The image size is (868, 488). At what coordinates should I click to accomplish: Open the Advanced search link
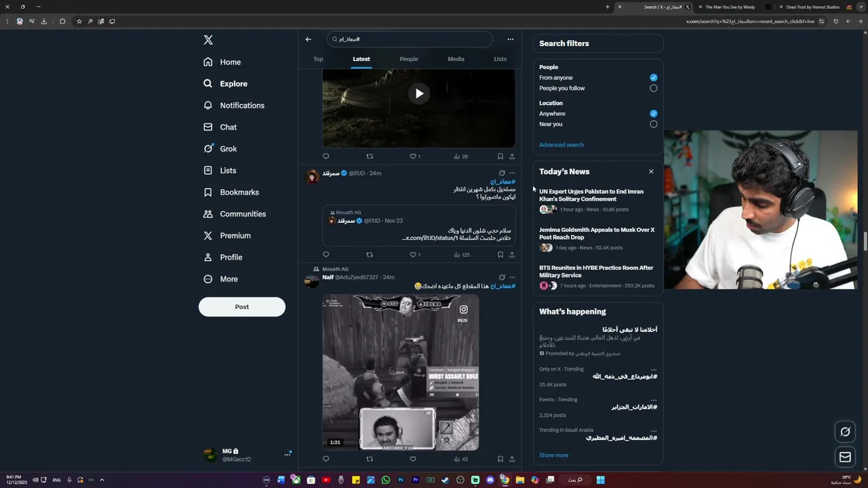tap(561, 145)
